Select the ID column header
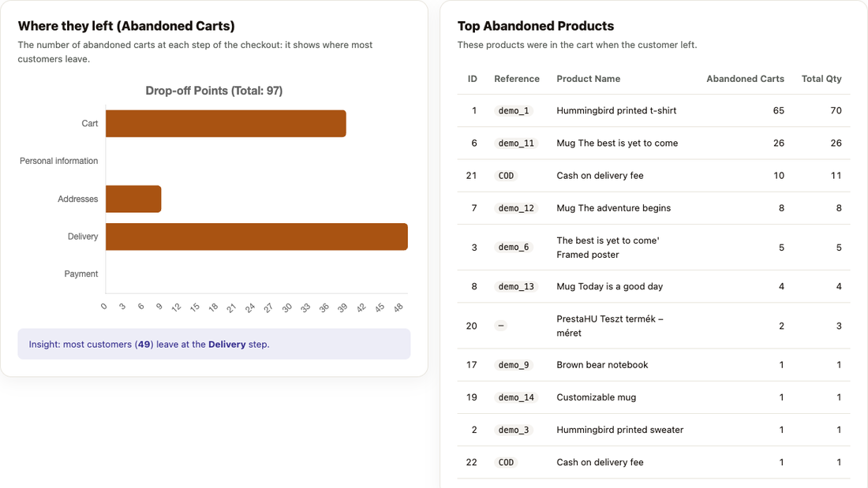Screen dimensions: 868x488 click(472, 79)
